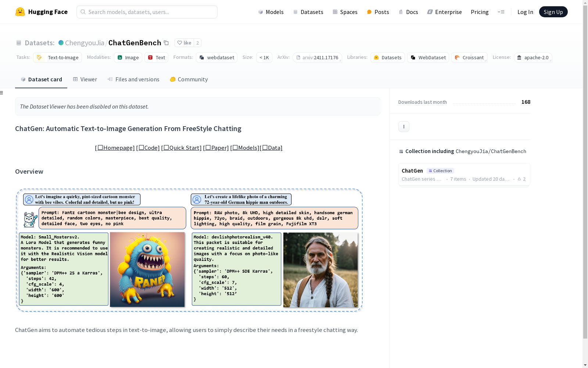The height and width of the screenshot is (368, 588).
Task: Click the Sign Up button
Action: pos(553,12)
